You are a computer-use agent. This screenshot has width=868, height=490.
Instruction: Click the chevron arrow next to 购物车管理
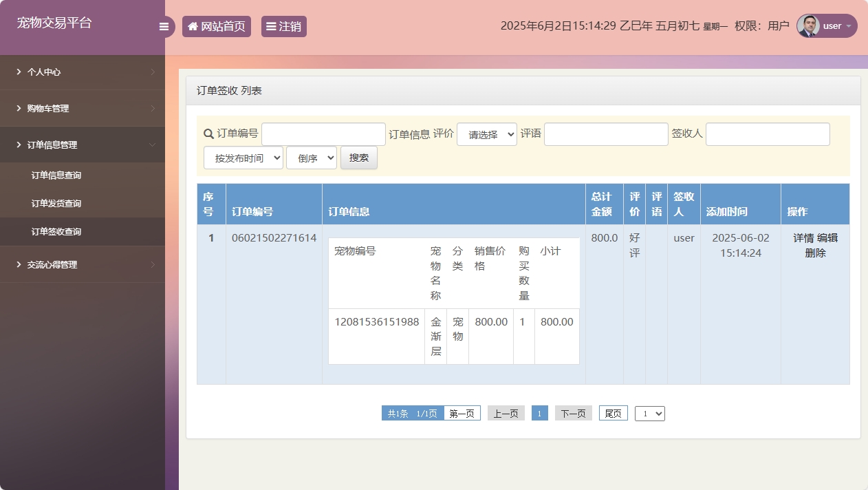click(155, 108)
